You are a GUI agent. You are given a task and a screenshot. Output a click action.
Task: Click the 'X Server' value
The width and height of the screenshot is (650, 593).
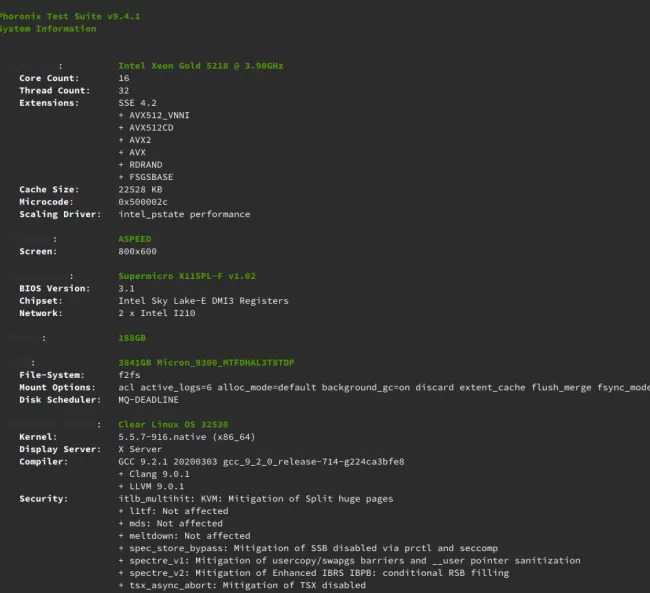pyautogui.click(x=140, y=450)
